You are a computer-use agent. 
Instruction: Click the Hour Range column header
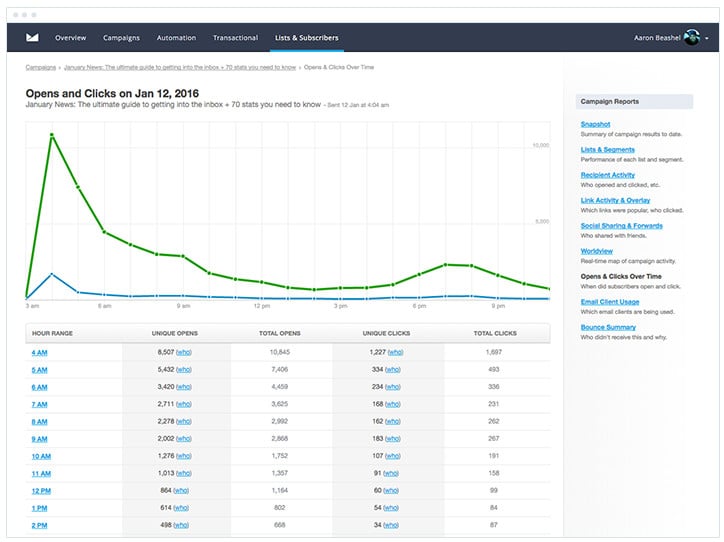[52, 333]
